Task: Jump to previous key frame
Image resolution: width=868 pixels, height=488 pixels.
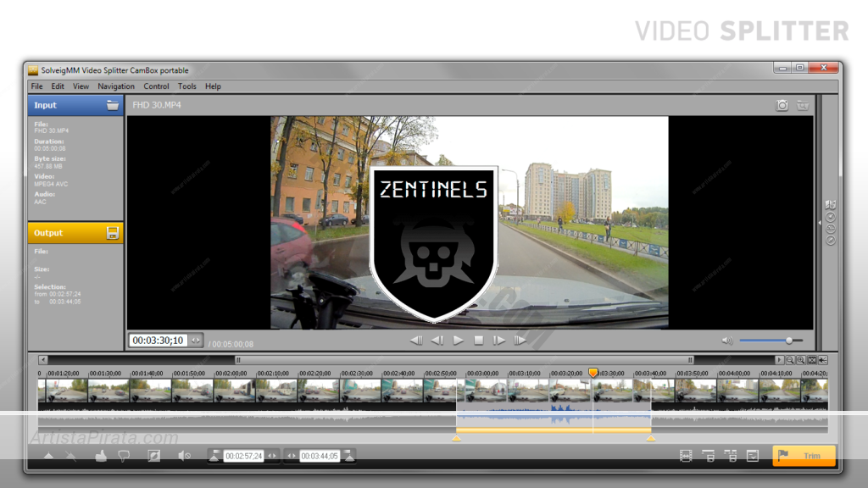Action: 416,341
